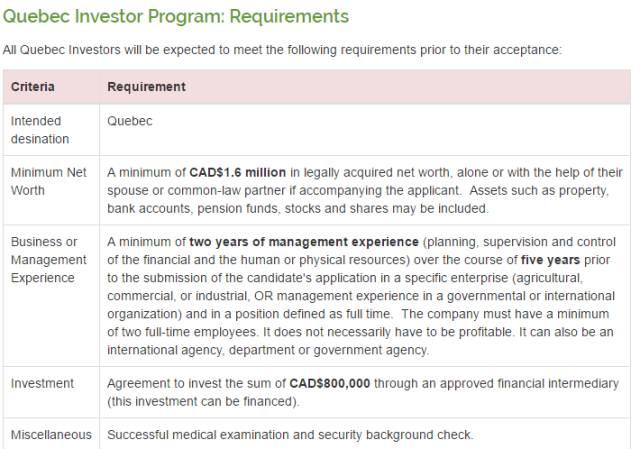Click the Requirement column header
The height and width of the screenshot is (449, 640).
[146, 87]
